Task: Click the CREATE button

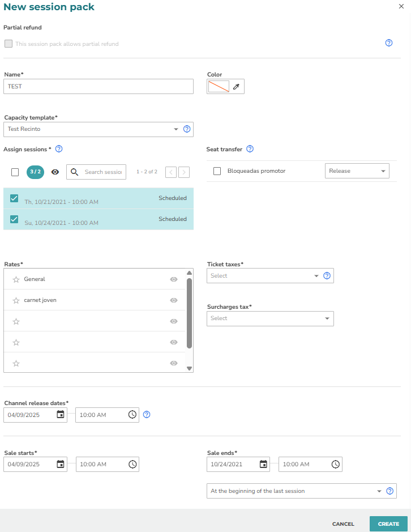Action: point(388,524)
